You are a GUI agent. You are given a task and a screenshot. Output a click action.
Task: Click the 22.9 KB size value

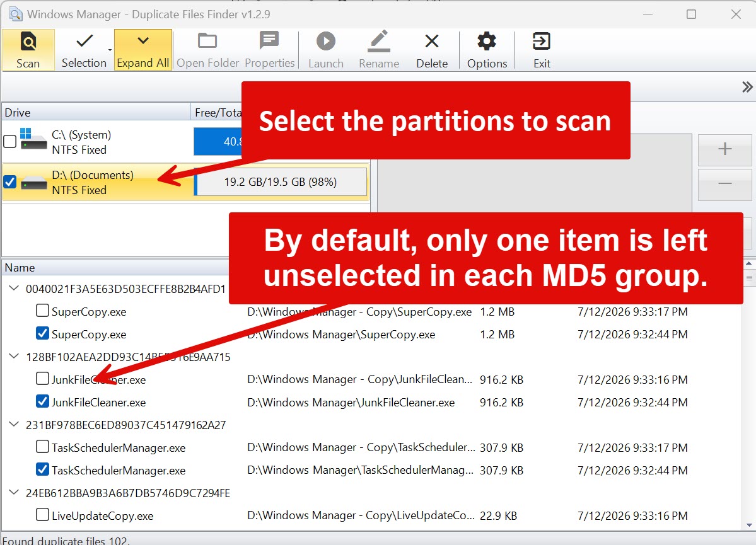498,515
